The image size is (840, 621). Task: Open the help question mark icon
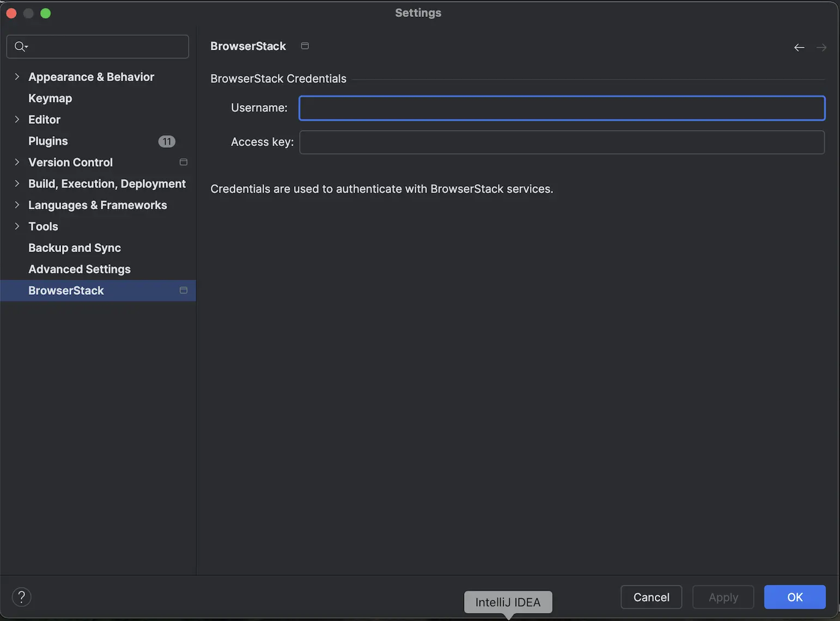[21, 596]
